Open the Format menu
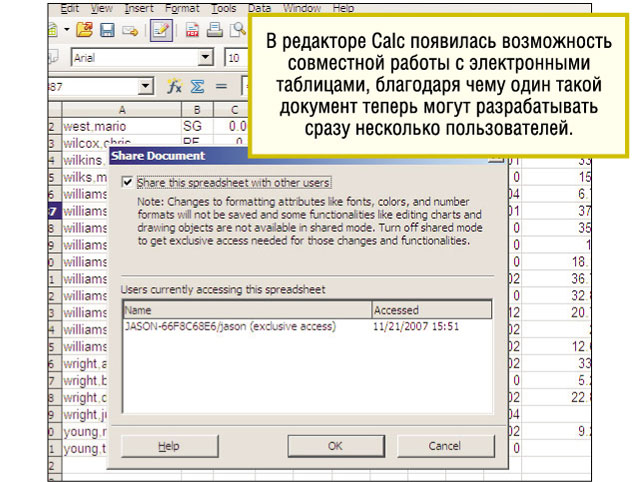Viewport: 640px width, 482px height. tap(182, 8)
